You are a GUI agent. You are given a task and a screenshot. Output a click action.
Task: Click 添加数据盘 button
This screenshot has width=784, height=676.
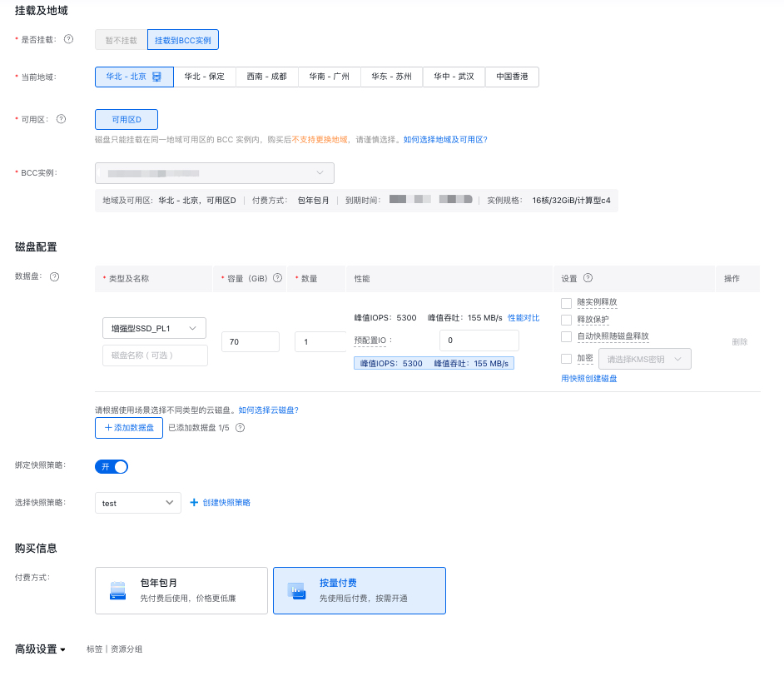[129, 428]
